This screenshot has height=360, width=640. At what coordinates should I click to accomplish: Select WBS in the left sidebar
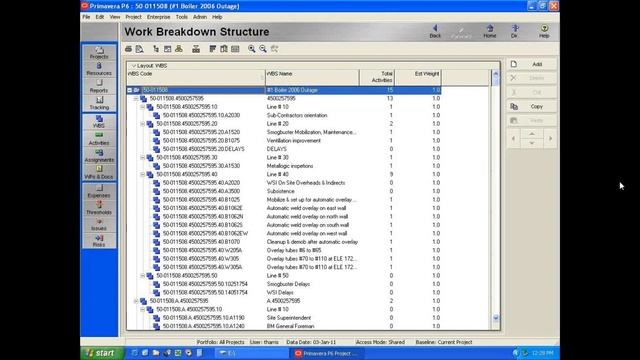click(x=99, y=122)
